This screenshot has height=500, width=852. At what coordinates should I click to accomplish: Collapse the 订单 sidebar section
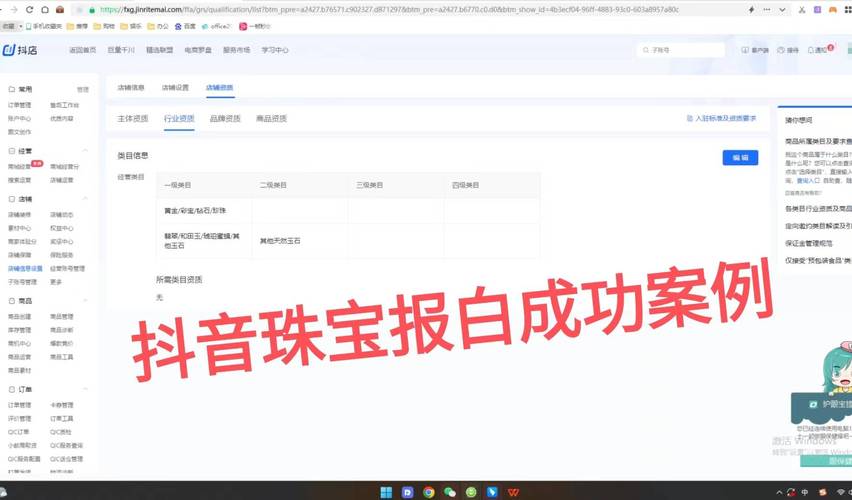coord(85,389)
